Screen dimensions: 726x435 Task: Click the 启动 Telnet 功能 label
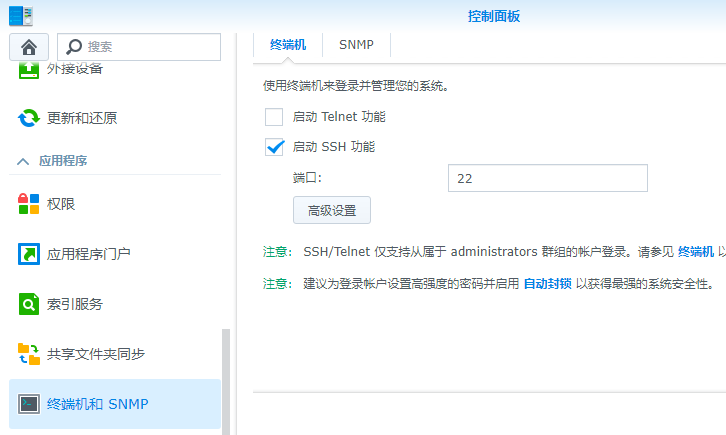[339, 117]
